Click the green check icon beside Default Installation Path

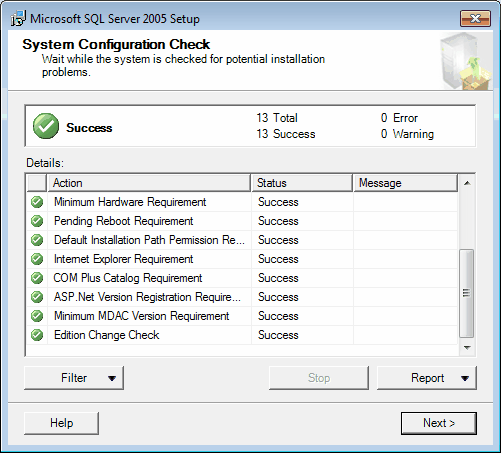coord(37,240)
